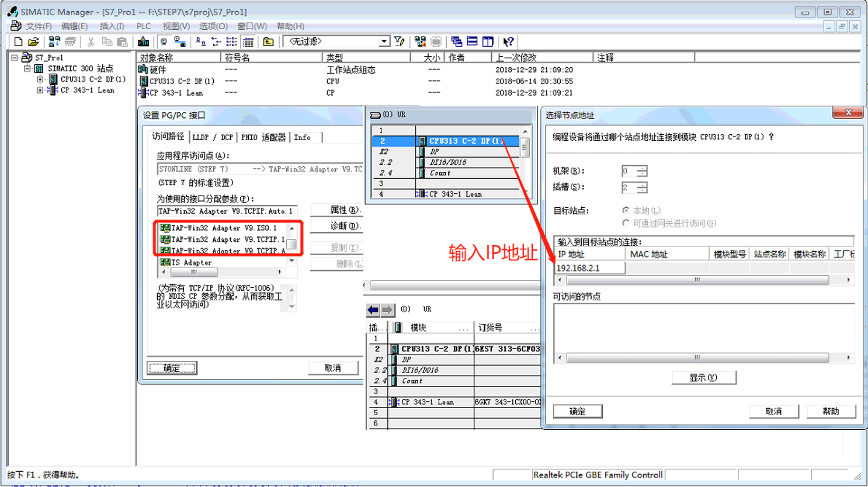The height and width of the screenshot is (487, 868).
Task: Click the Tile windows horizontally icon
Action: pos(472,41)
